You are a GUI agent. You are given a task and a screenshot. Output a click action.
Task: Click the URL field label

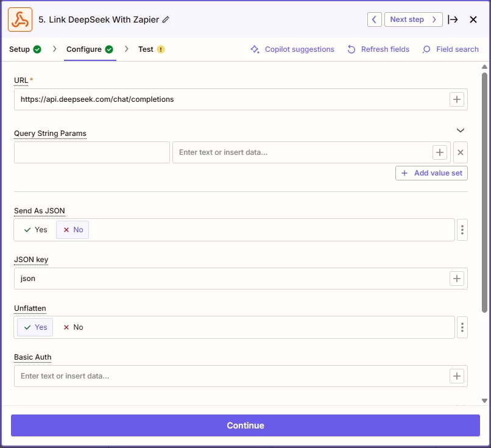pos(21,80)
